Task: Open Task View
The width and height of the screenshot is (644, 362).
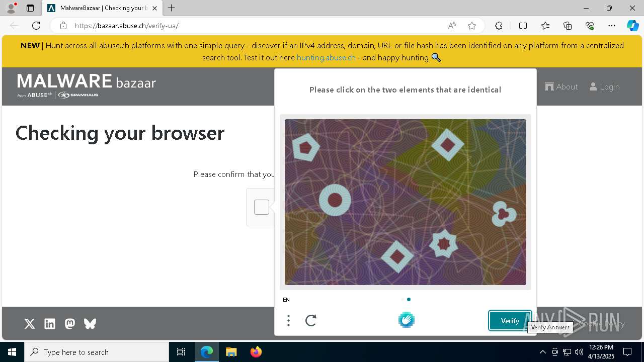Action: point(181,352)
